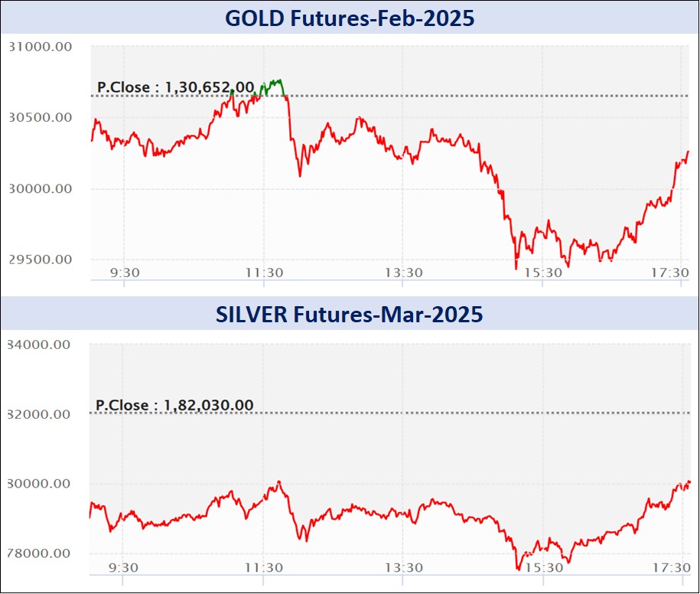This screenshot has width=700, height=594.
Task: Click 30000.00 on the gold price axis
Action: coord(40,188)
